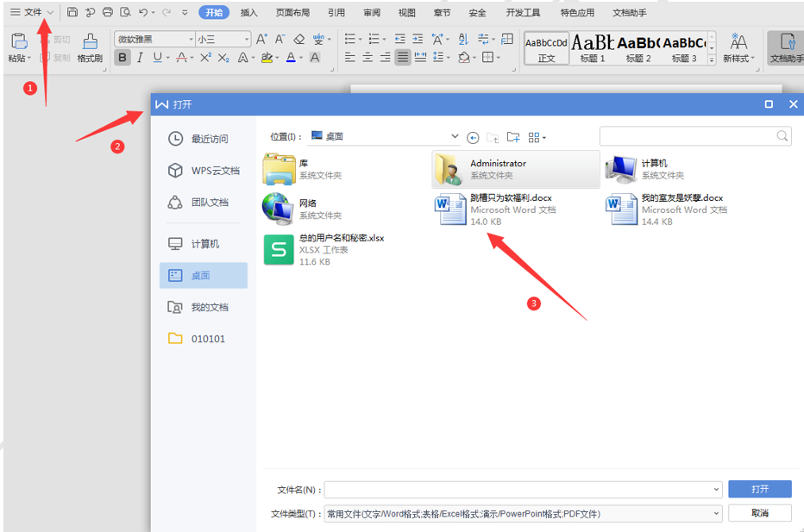Toggle strikethrough formatting
Viewport: 804px width, 532px height.
[181, 58]
